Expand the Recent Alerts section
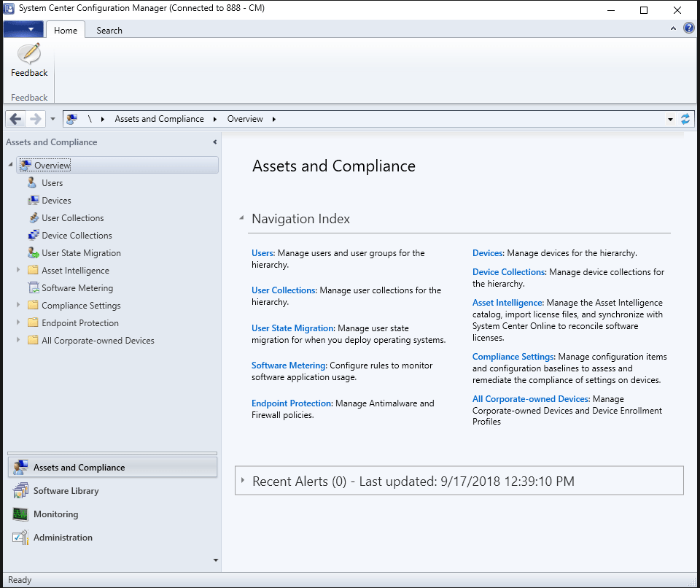Image resolution: width=700 pixels, height=588 pixels. tap(243, 480)
